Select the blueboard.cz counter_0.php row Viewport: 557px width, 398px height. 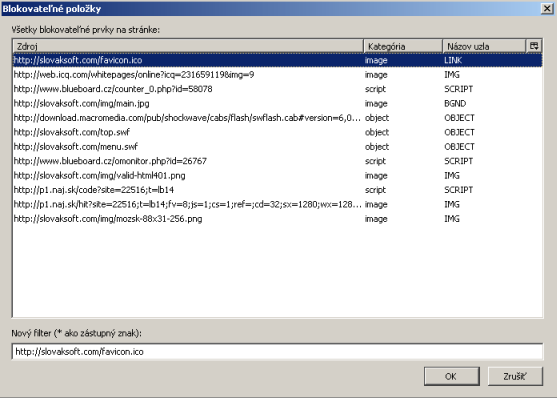click(x=277, y=89)
